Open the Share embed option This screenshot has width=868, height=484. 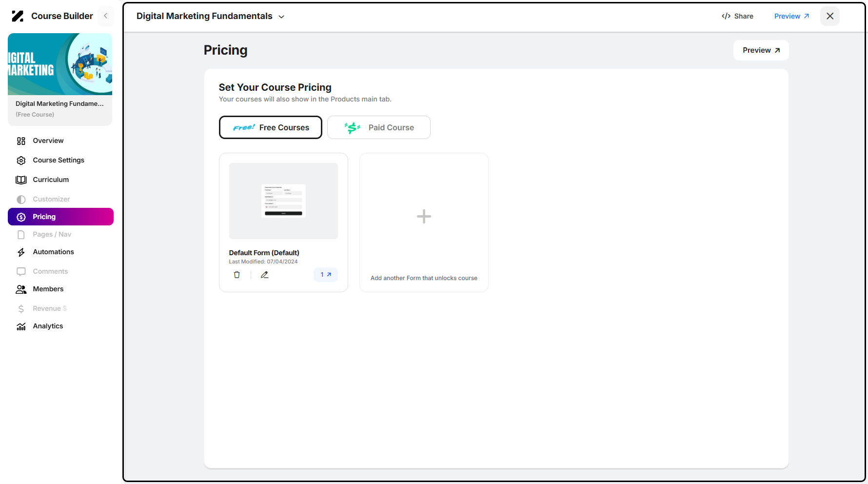[x=737, y=16]
